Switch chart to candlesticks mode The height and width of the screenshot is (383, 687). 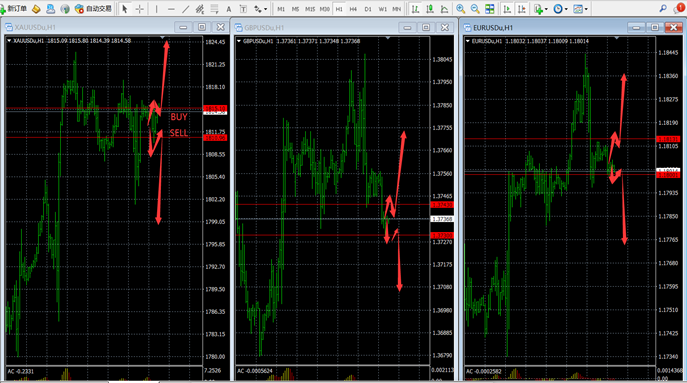tap(430, 9)
